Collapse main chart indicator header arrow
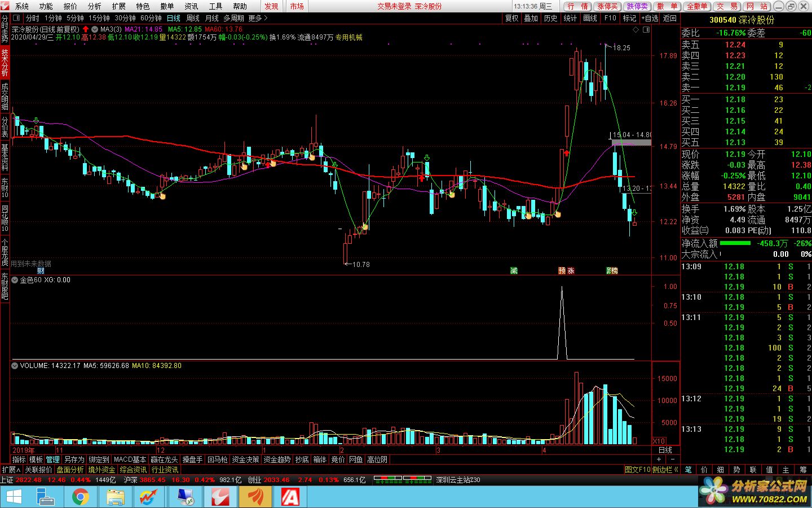 click(x=95, y=29)
